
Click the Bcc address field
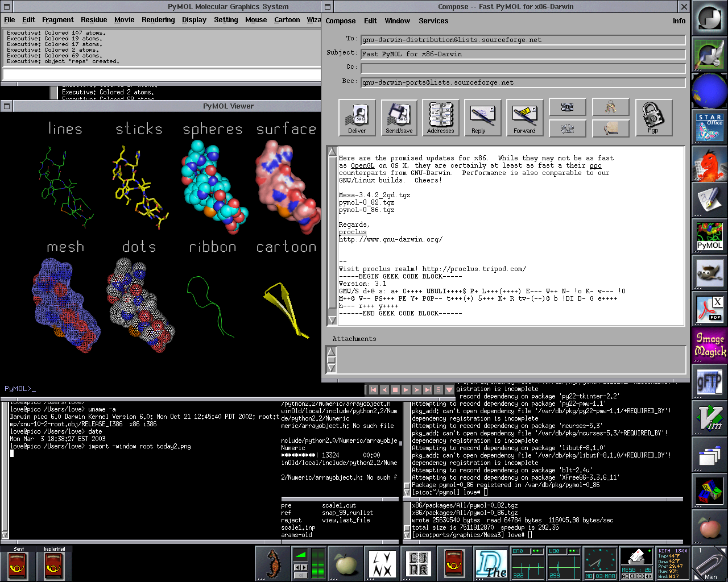523,82
